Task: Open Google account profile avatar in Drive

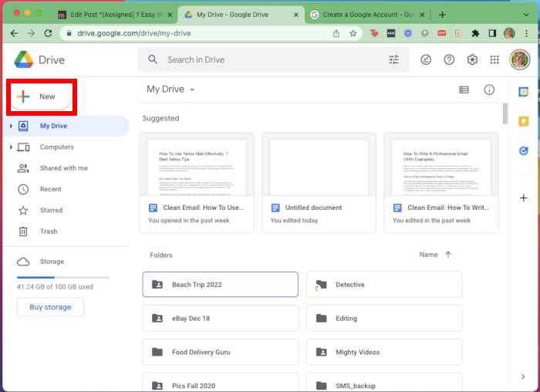Action: [x=520, y=59]
